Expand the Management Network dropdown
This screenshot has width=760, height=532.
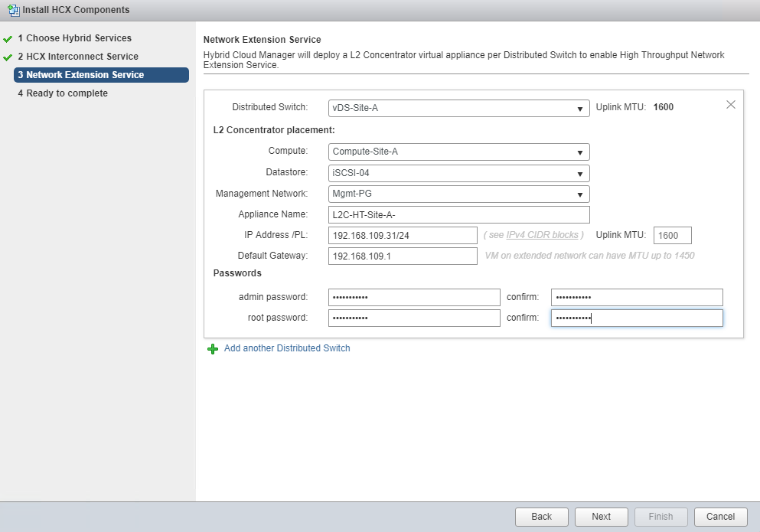tap(459, 194)
